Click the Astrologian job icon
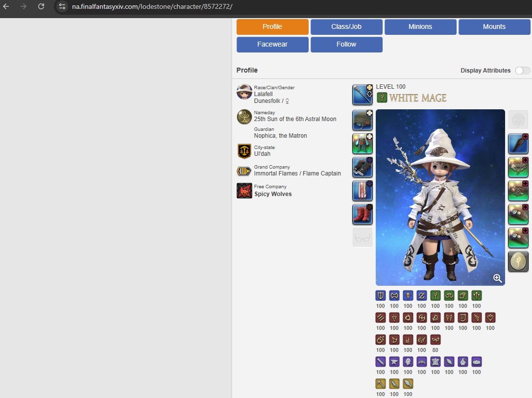 pos(463,296)
